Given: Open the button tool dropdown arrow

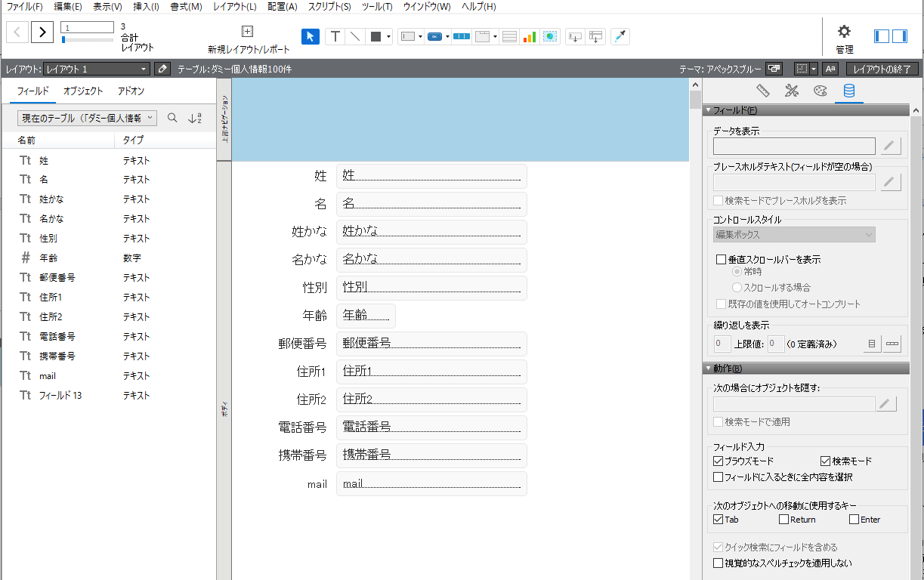Looking at the screenshot, I should (447, 36).
